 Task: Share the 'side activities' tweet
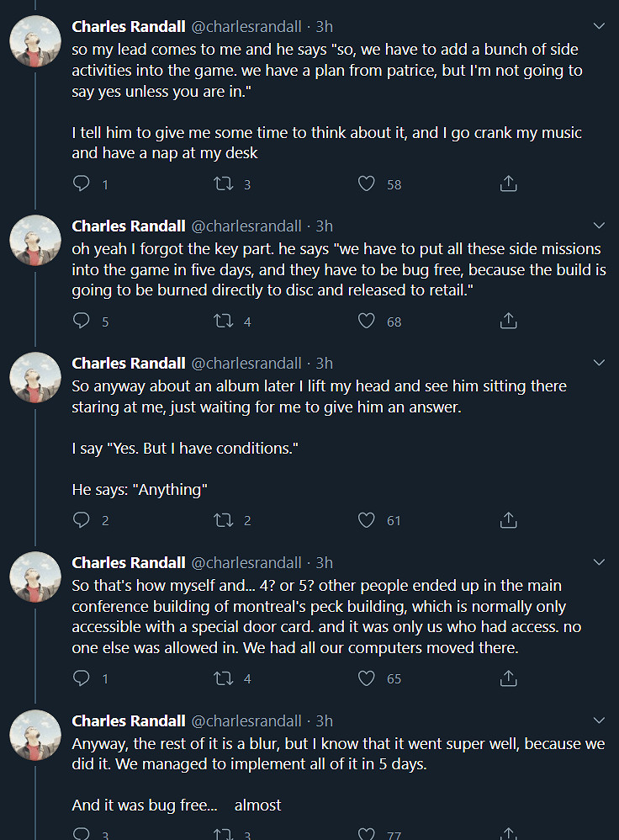508,183
